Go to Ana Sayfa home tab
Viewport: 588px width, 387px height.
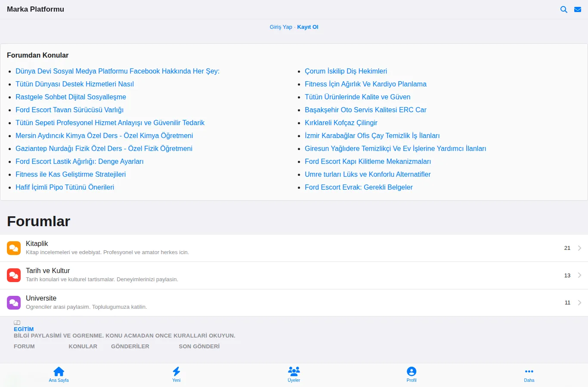[x=59, y=375]
